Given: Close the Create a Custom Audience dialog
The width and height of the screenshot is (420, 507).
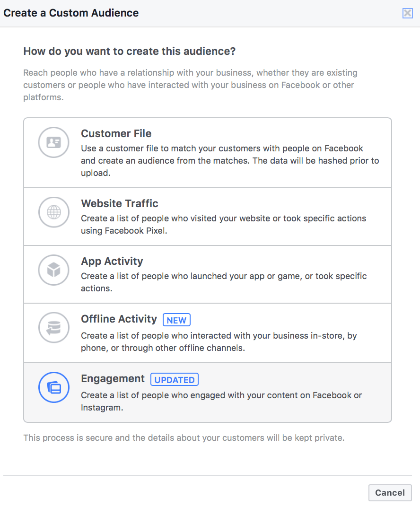Looking at the screenshot, I should [407, 13].
